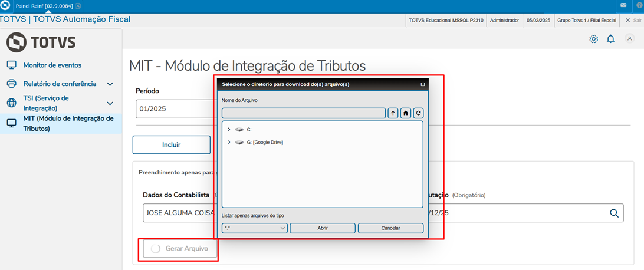Screen dimensions: 644x270
Task: Open the user profile avatar icon
Action: pos(629,38)
